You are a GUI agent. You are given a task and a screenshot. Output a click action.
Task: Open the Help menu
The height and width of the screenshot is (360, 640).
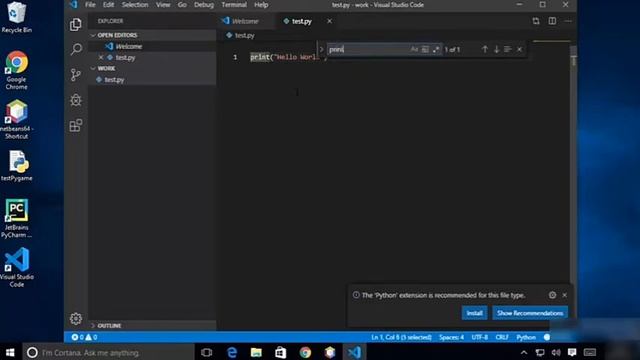(261, 5)
